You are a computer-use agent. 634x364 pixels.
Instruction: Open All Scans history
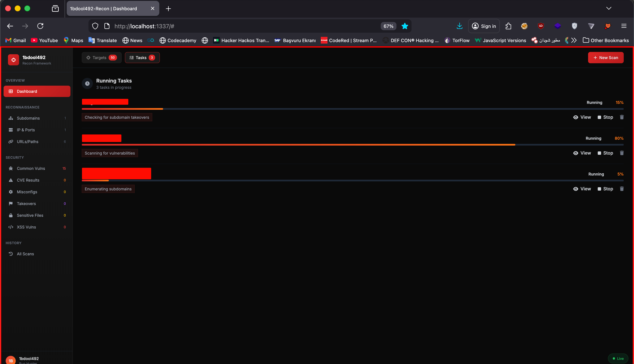coord(25,254)
